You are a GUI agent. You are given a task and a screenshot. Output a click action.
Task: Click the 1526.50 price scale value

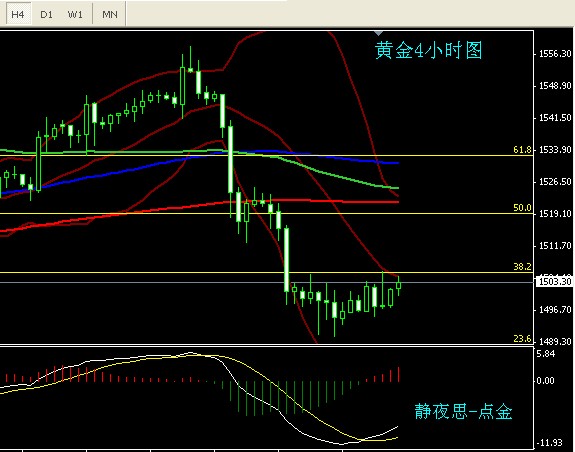coord(555,181)
